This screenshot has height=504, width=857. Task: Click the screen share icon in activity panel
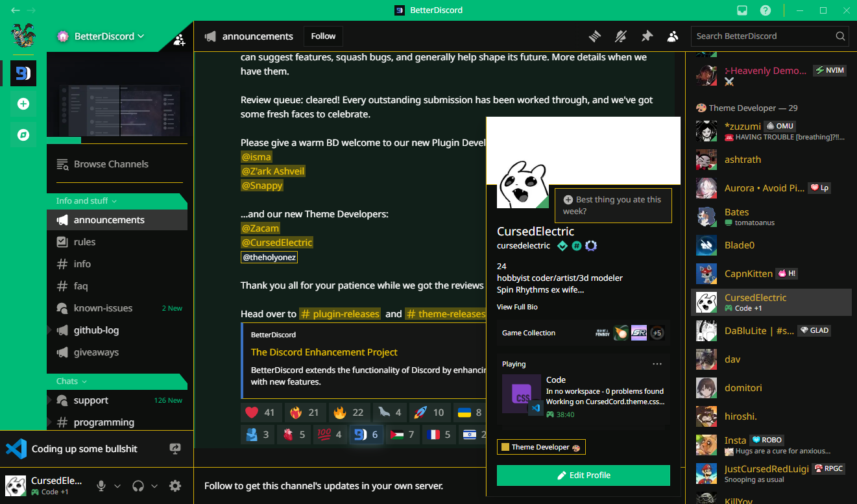coord(175,448)
